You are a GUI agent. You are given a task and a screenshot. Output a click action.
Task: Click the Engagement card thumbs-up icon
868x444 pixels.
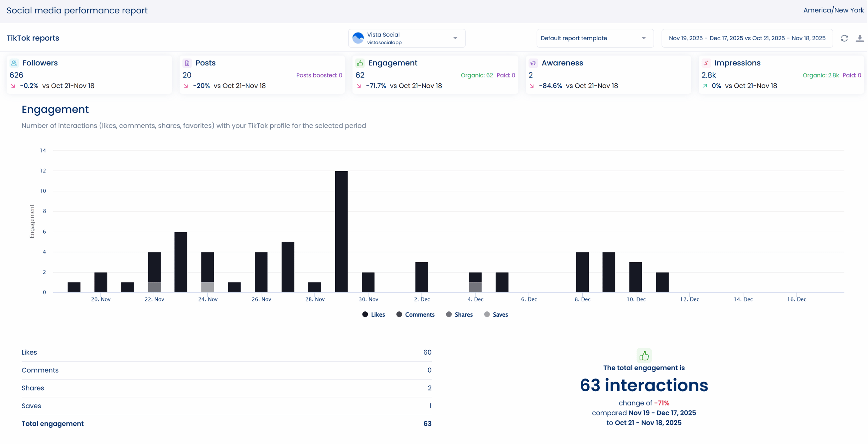click(x=360, y=63)
